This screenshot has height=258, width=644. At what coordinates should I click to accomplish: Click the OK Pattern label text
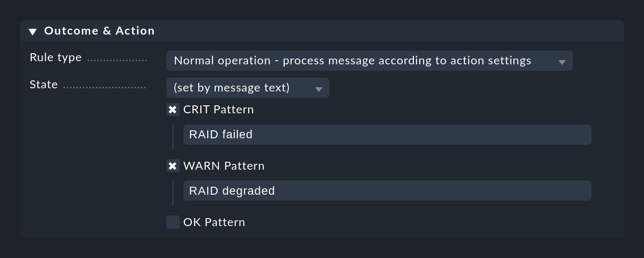pyautogui.click(x=214, y=222)
